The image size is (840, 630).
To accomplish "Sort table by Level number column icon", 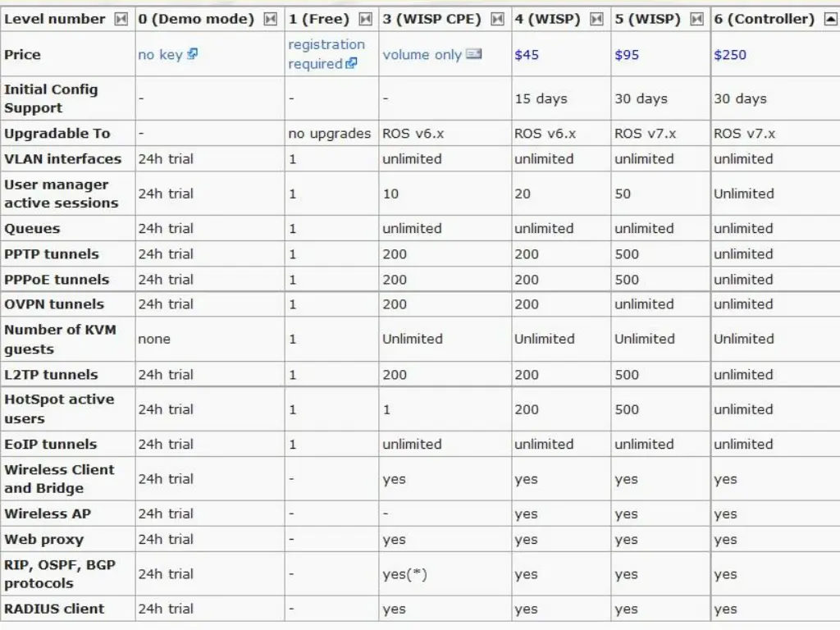I will click(121, 20).
